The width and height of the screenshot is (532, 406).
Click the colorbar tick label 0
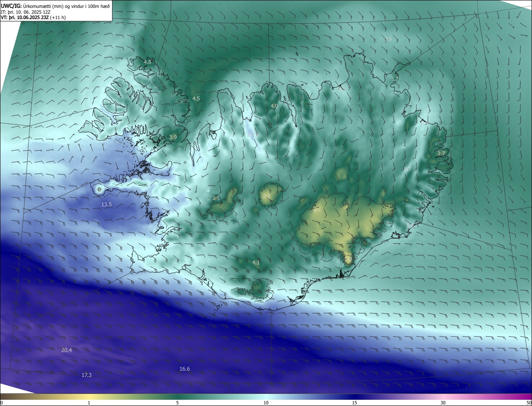click(x=2, y=403)
